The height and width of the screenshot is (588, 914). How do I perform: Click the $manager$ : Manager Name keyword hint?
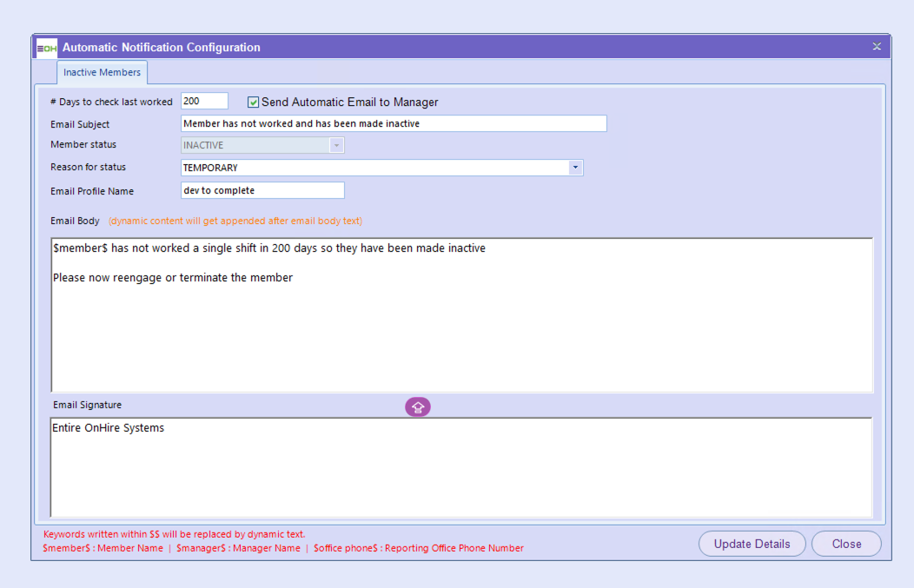(238, 548)
